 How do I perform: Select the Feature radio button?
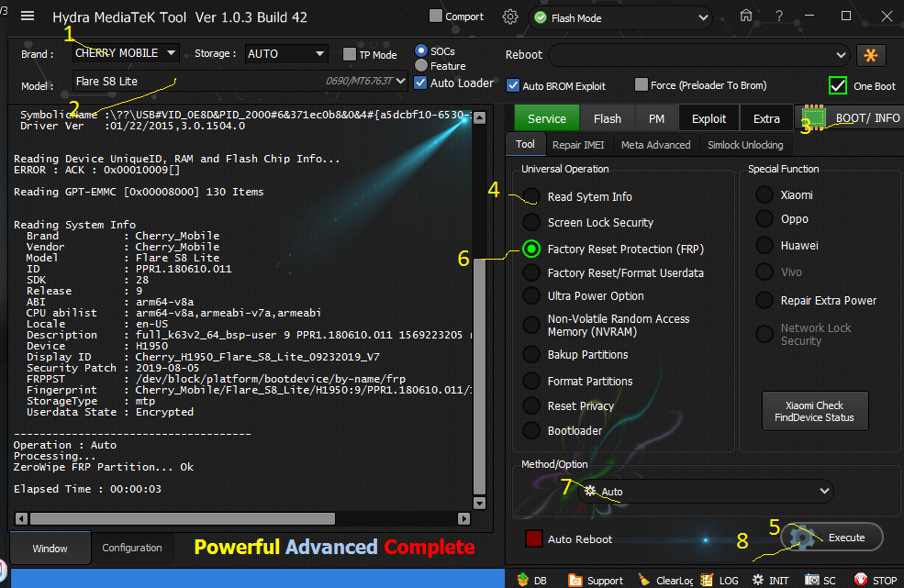pos(421,65)
